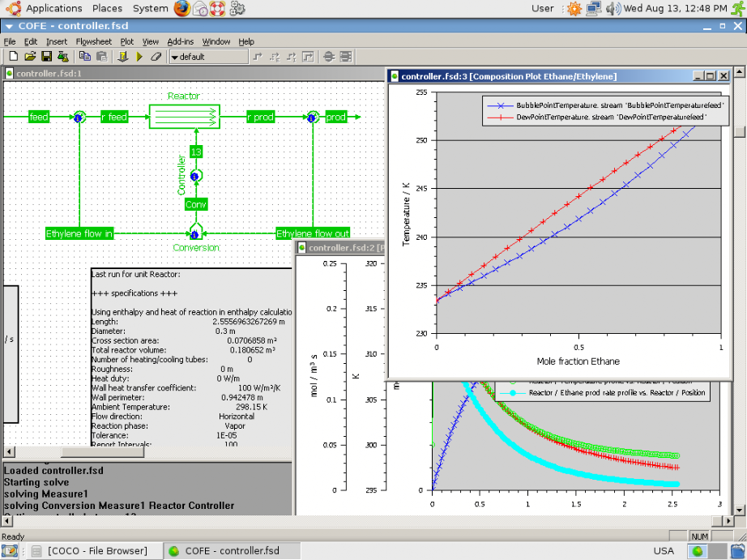747x560 pixels.
Task: Select the 'Conv' information stream label
Action: click(196, 204)
